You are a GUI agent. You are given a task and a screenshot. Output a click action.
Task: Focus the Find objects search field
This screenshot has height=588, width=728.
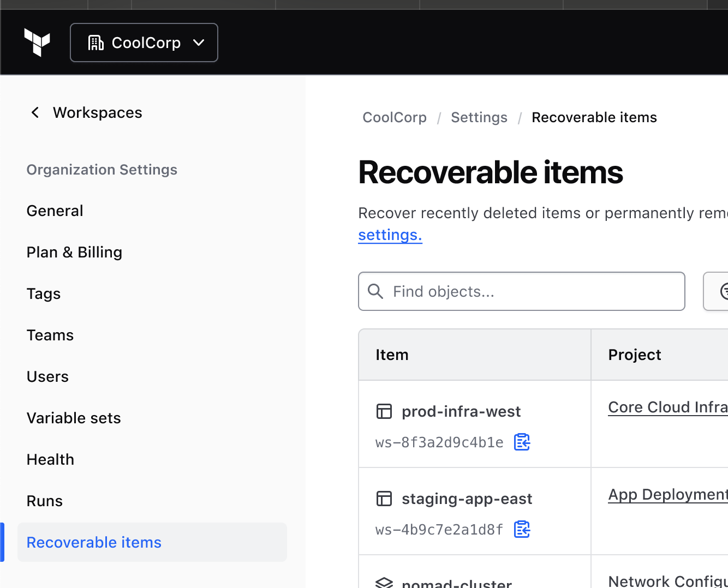(529, 291)
